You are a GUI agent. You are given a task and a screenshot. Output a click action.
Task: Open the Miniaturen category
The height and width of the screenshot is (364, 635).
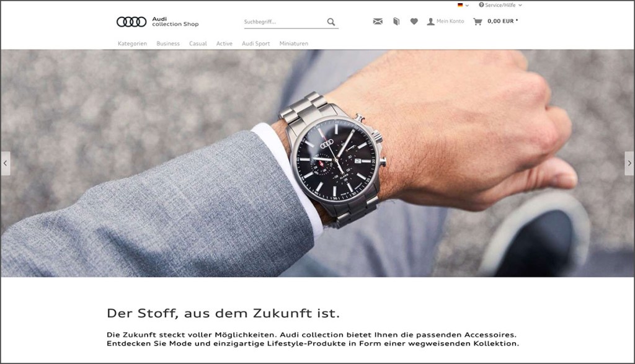(x=293, y=43)
